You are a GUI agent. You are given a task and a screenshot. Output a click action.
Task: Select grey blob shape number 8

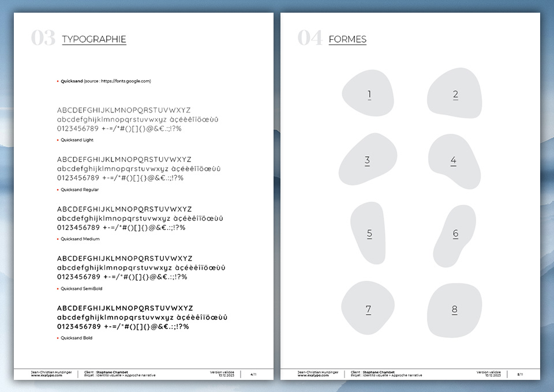[454, 310]
